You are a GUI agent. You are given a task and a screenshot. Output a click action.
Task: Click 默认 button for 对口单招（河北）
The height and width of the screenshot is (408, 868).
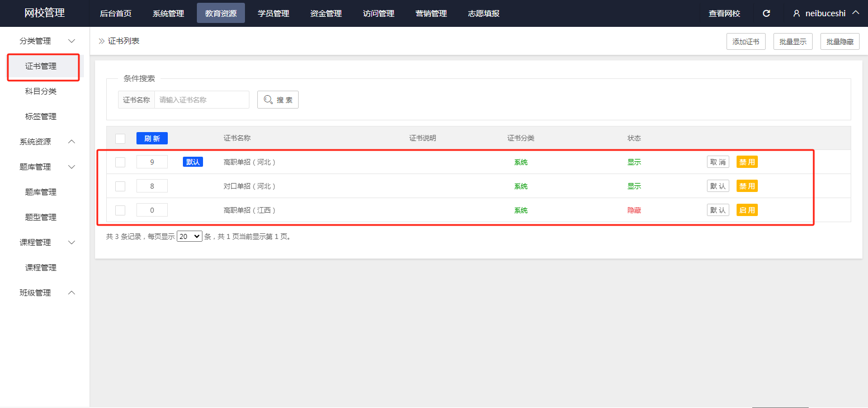click(718, 186)
